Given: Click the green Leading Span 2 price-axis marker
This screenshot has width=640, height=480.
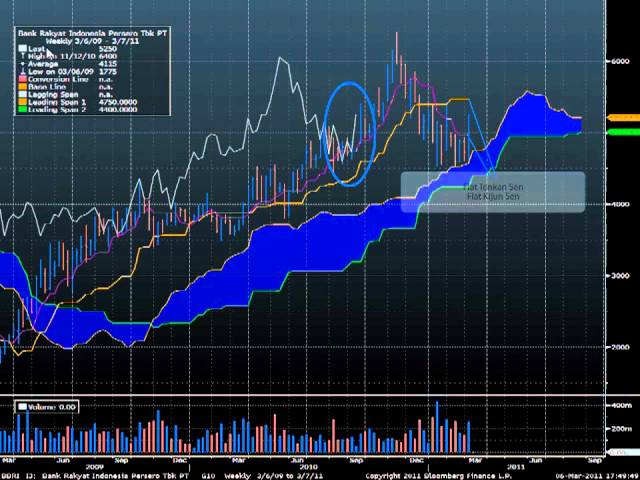Looking at the screenshot, I should click(624, 132).
